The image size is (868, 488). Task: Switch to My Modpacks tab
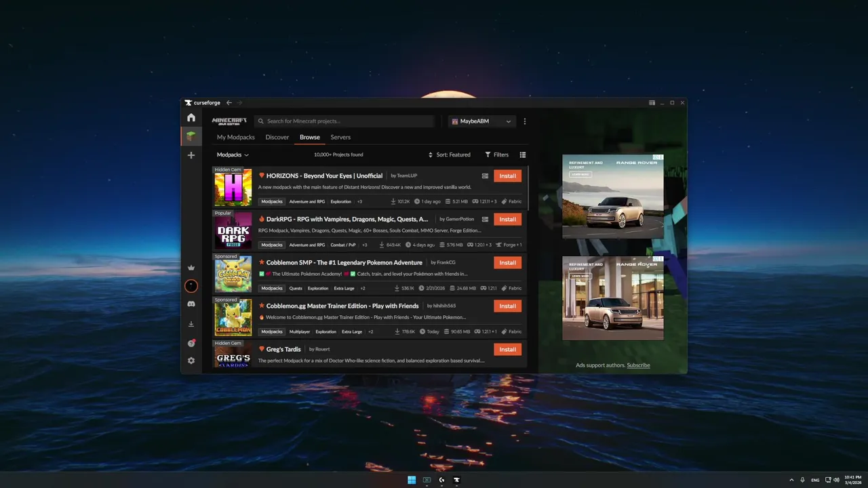click(x=236, y=137)
